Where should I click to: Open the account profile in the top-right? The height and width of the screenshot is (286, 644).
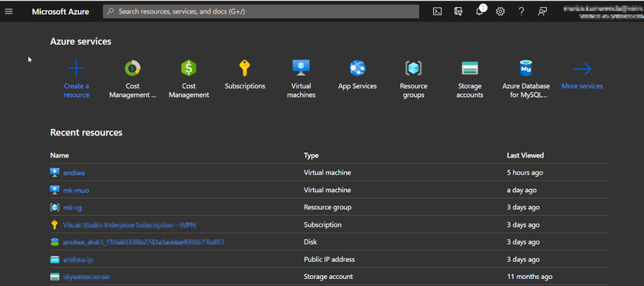603,12
